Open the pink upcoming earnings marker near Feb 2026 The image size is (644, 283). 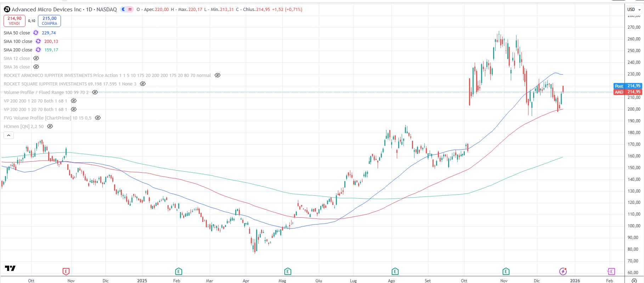coord(611,272)
